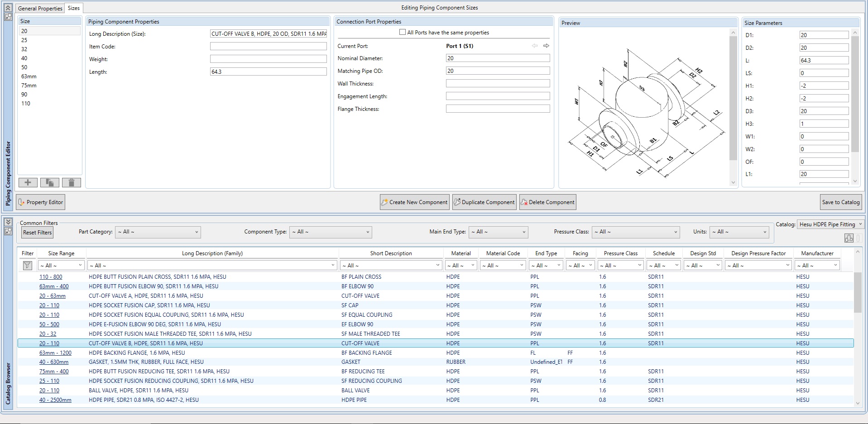
Task: Open the Component Type dropdown
Action: click(330, 232)
